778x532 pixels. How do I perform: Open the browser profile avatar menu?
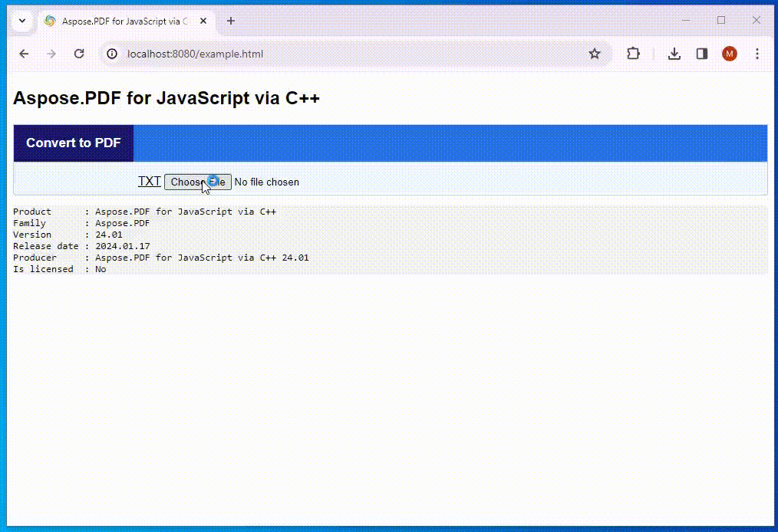pos(729,54)
